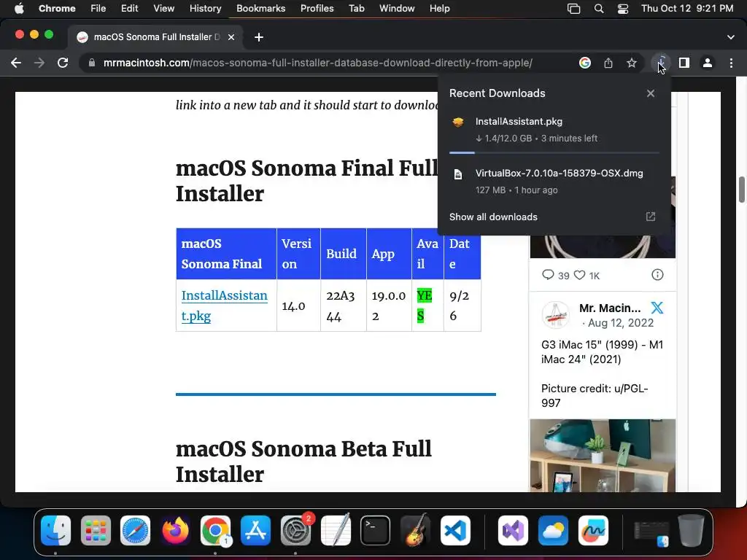The height and width of the screenshot is (560, 747).
Task: Open the Chrome menu in menu bar
Action: [x=57, y=9]
